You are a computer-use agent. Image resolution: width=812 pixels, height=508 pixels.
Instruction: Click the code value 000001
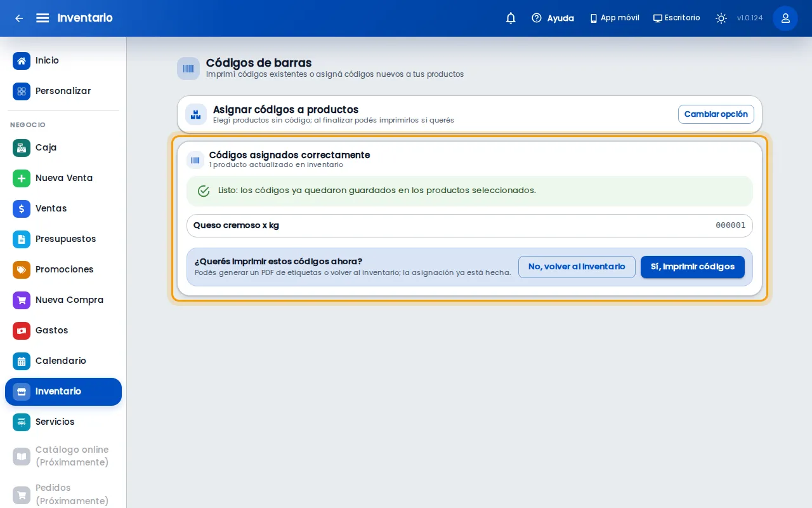[x=731, y=225]
